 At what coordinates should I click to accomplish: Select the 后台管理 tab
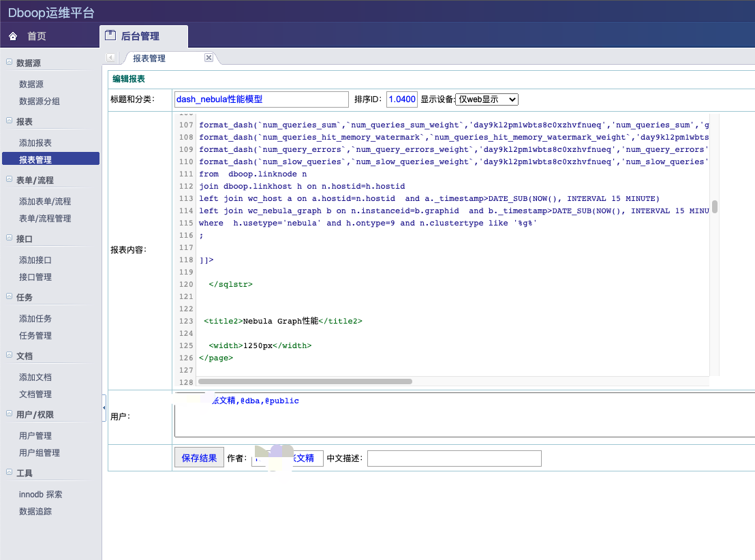140,36
